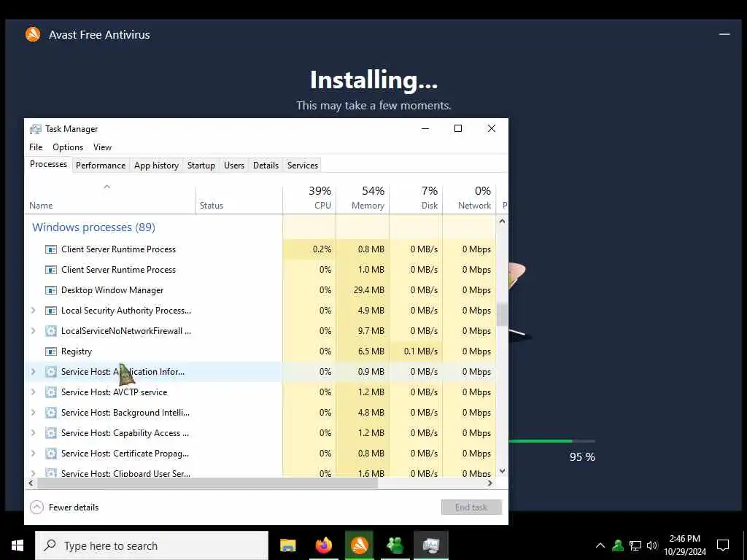Click the green user tray icon
The width and height of the screenshot is (747, 560).
[618, 545]
